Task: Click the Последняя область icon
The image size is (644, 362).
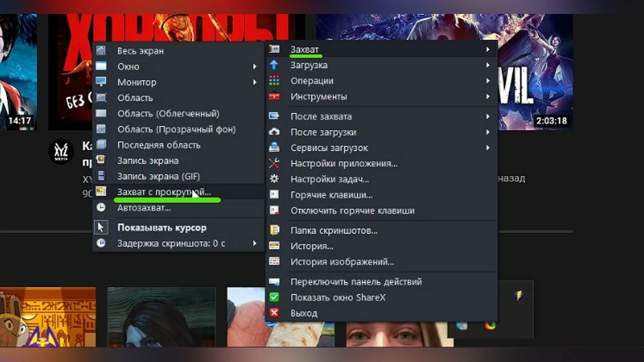Action: pos(101,145)
